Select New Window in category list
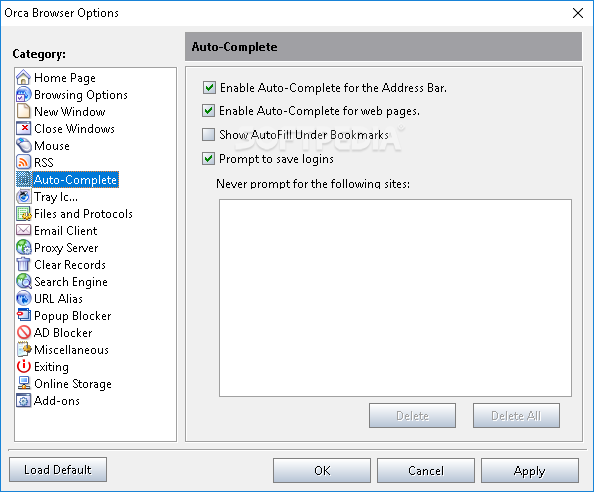 [x=70, y=112]
